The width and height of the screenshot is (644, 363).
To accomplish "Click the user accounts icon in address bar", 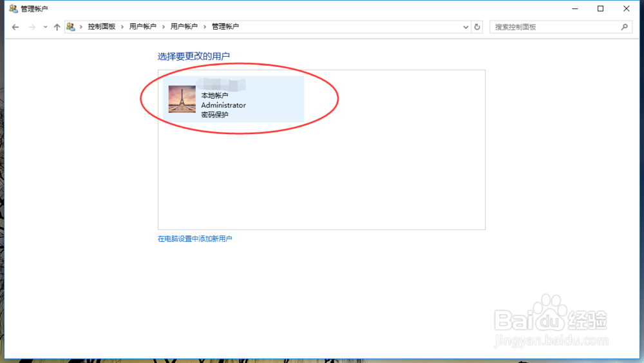I will (x=71, y=26).
